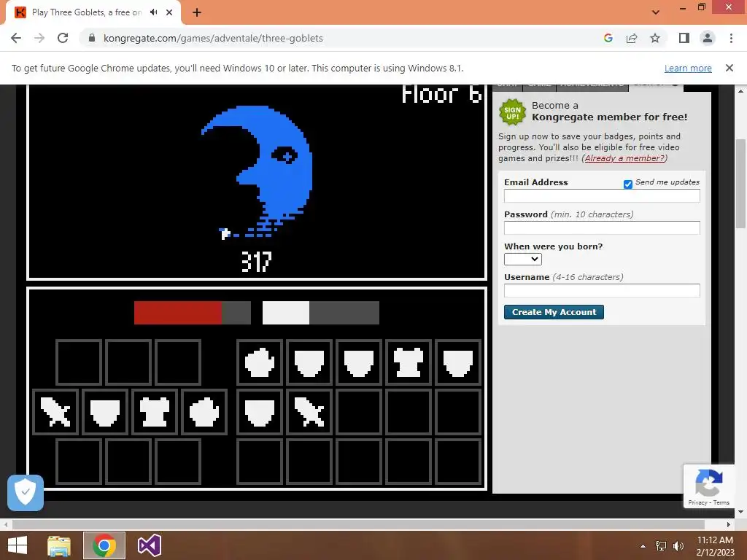
Task: Open File Explorer from the taskbar
Action: click(59, 545)
